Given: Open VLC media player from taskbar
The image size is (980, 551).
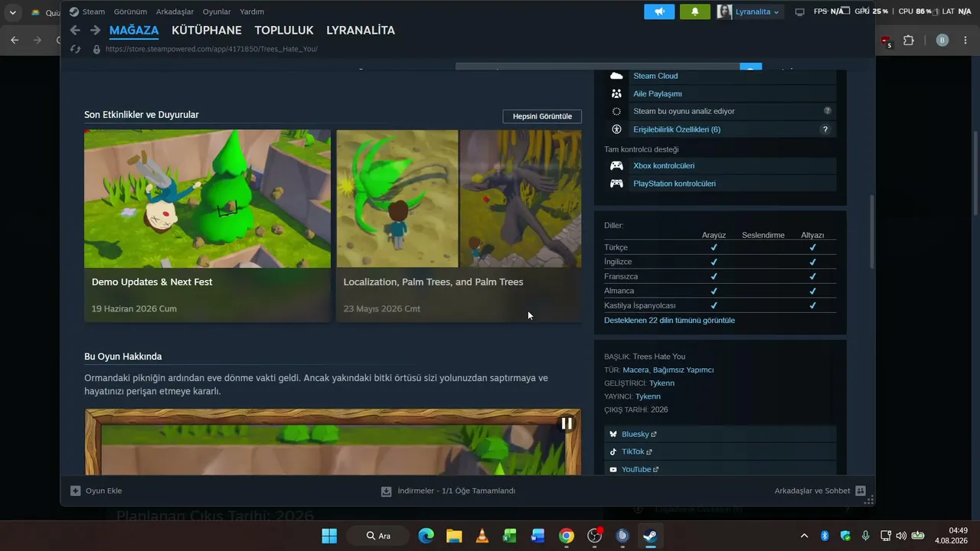Looking at the screenshot, I should click(x=482, y=536).
